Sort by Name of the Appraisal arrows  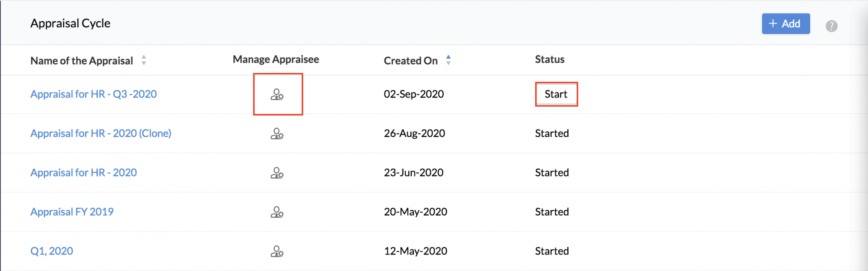[144, 60]
